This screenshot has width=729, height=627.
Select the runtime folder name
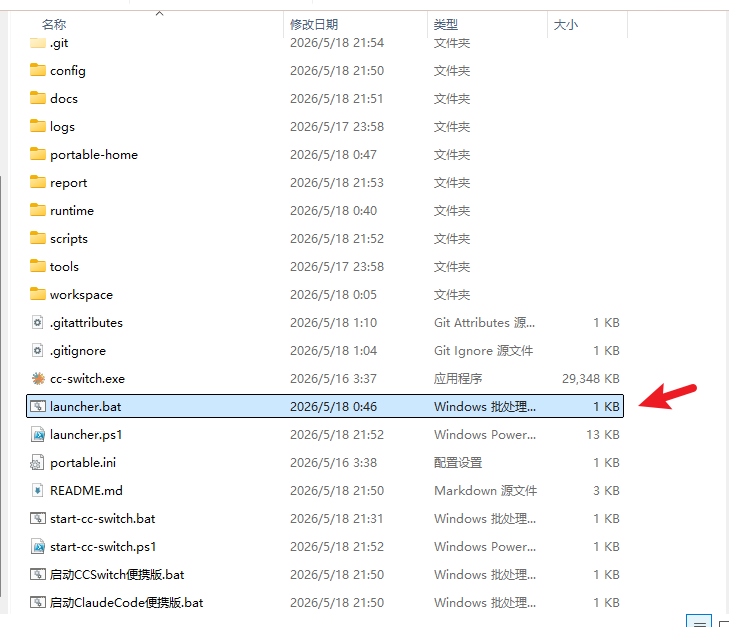72,211
